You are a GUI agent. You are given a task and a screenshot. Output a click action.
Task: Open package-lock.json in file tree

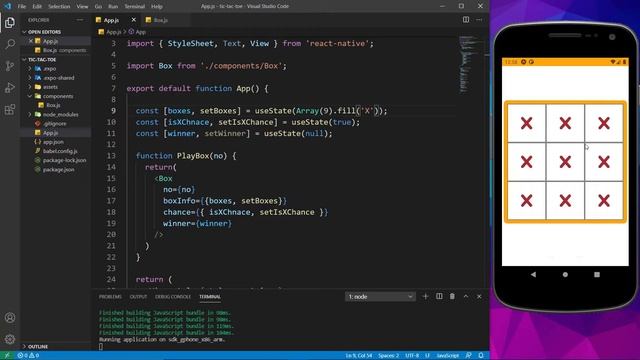64,160
